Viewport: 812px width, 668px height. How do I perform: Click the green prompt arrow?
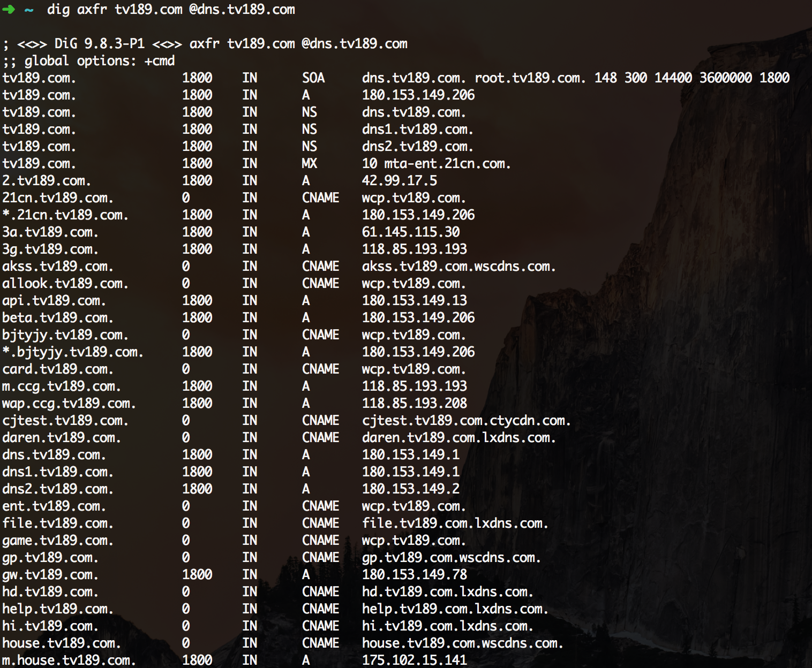9,9
